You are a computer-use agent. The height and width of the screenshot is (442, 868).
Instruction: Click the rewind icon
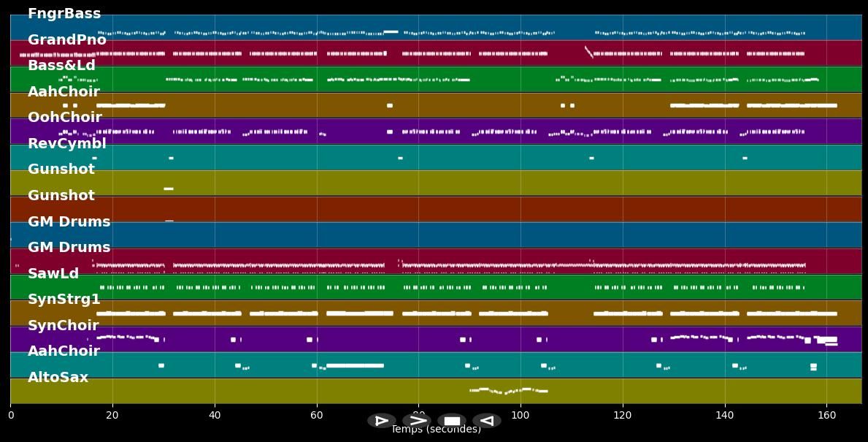click(487, 421)
